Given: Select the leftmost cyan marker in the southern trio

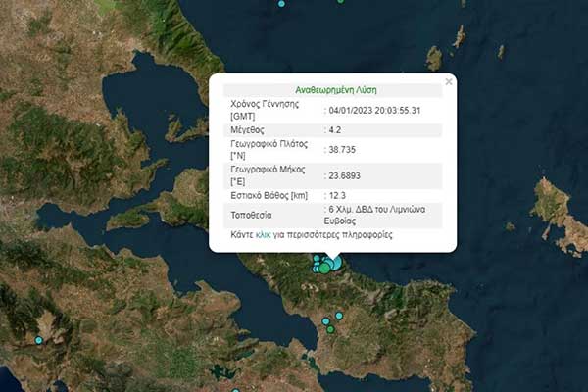Looking at the screenshot, I should pos(325,321).
